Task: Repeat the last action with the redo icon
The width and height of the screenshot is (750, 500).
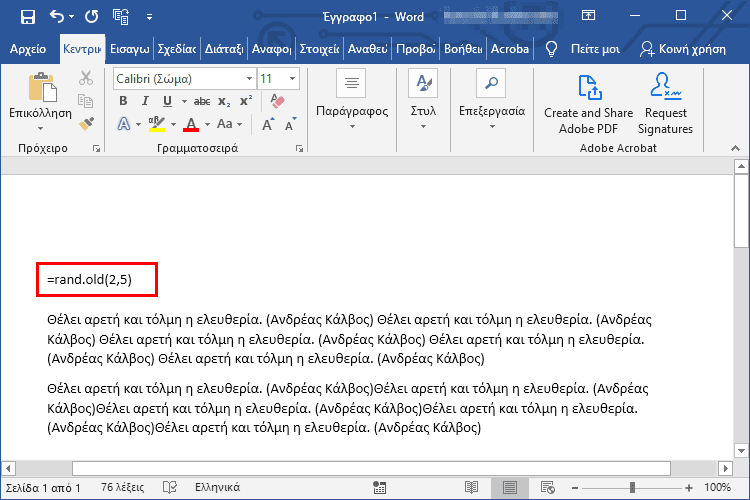Action: (x=91, y=17)
